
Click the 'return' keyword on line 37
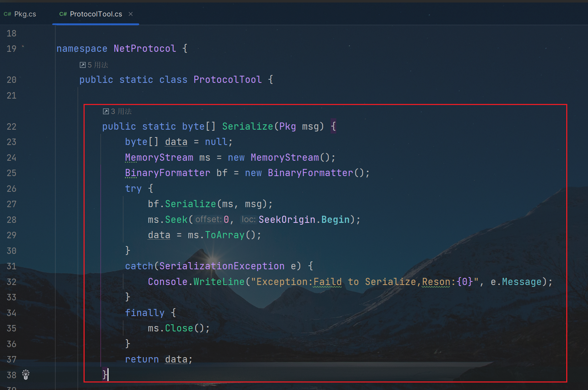[x=142, y=359]
